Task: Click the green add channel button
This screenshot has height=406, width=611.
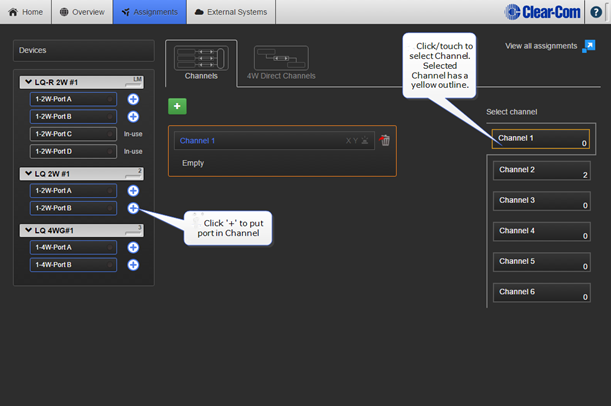Action: (x=177, y=106)
